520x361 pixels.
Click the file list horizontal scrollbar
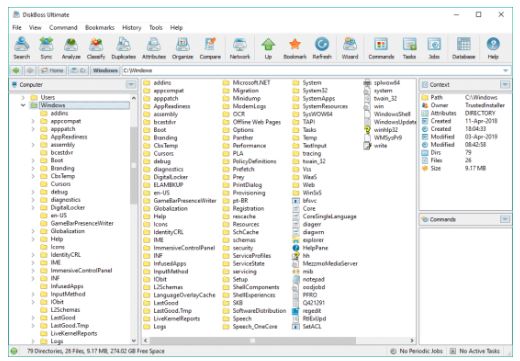tap(253, 340)
